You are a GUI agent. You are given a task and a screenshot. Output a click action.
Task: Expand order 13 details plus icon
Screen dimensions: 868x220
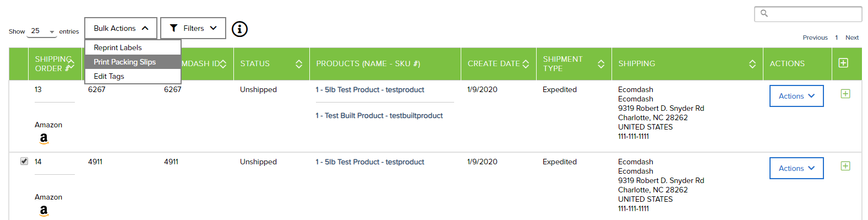pos(845,94)
